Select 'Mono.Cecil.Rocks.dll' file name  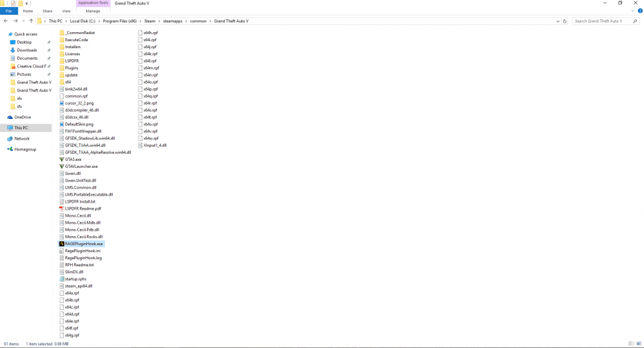pos(84,237)
